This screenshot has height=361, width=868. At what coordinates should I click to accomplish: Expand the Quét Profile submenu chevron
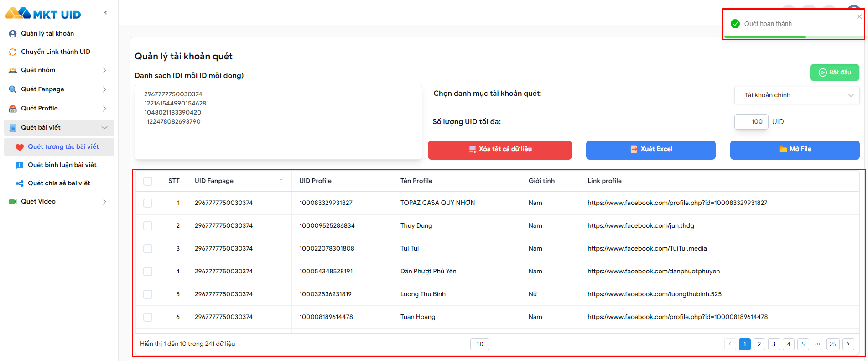pos(104,109)
